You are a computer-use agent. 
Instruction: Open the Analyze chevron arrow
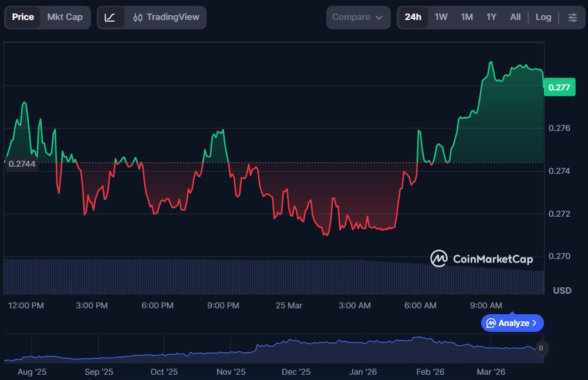[534, 323]
